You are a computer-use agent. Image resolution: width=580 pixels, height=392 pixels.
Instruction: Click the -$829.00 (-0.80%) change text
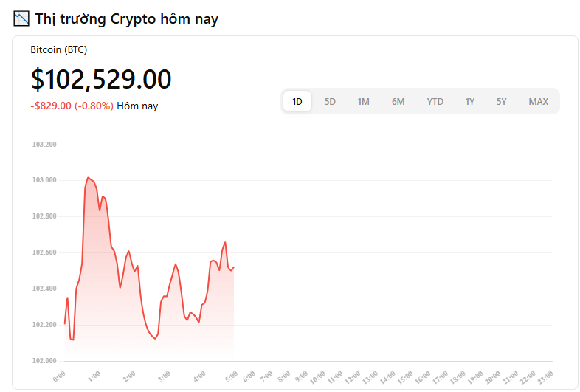72,106
